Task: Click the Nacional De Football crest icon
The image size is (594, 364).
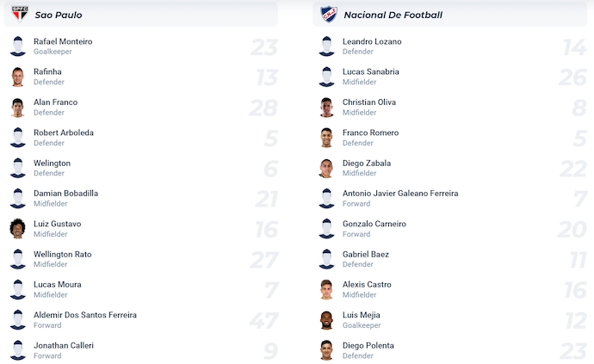Action: (328, 14)
